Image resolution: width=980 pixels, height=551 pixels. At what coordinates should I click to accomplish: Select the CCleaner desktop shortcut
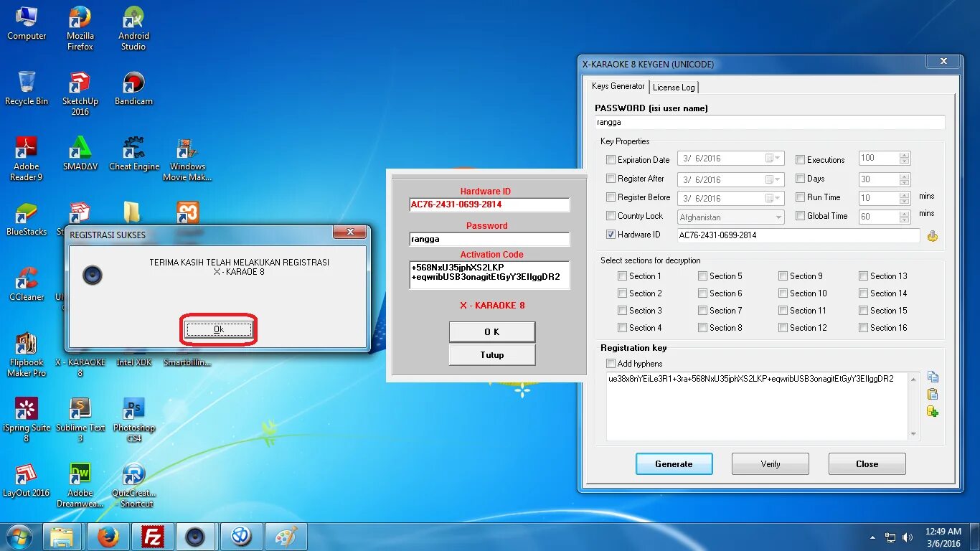tap(27, 284)
